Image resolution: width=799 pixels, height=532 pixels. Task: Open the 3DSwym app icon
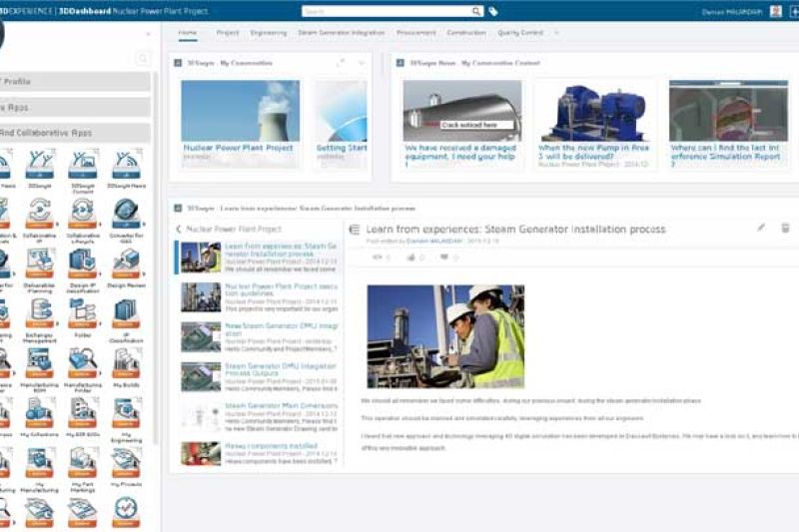(x=39, y=165)
